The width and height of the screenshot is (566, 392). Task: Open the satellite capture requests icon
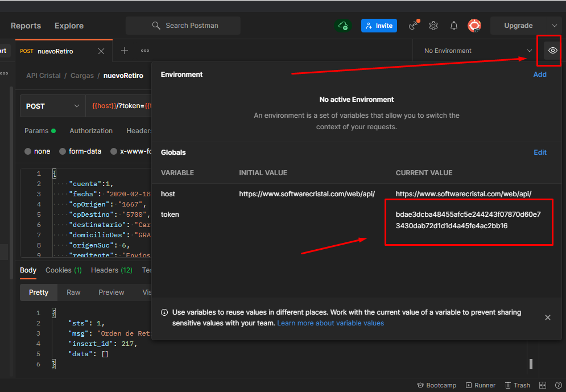click(414, 25)
